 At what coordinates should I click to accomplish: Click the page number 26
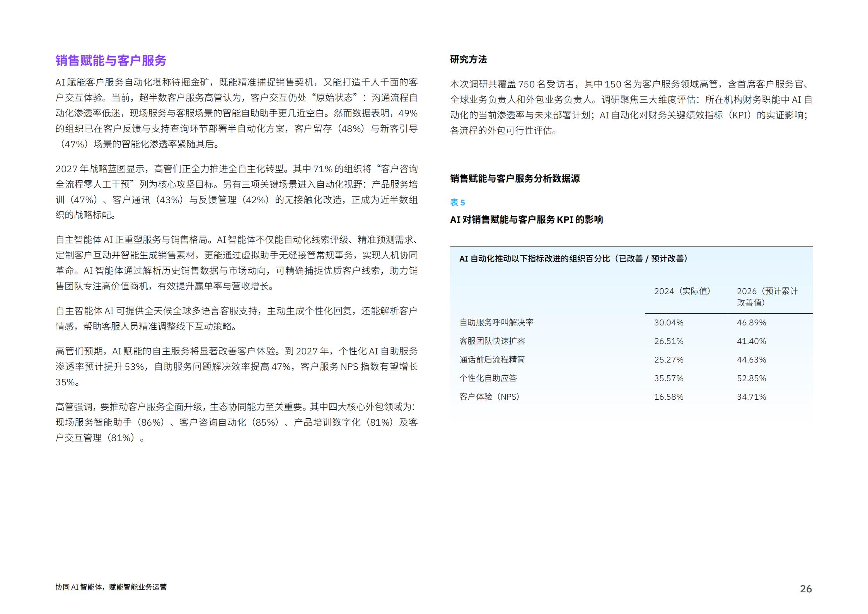pyautogui.click(x=806, y=589)
